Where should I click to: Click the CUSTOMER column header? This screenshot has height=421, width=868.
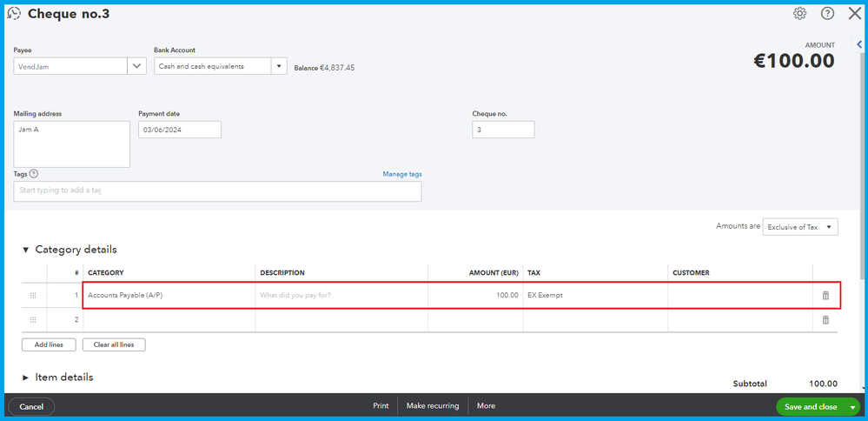[x=691, y=273]
